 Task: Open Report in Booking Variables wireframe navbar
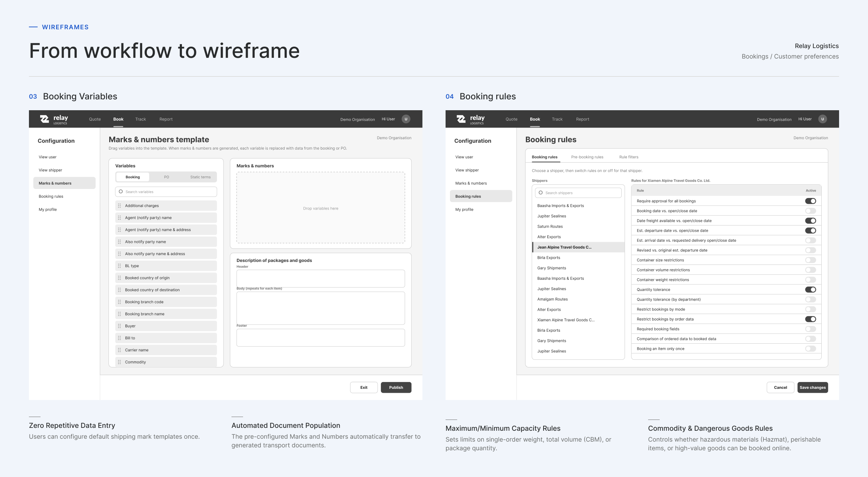[x=166, y=119]
